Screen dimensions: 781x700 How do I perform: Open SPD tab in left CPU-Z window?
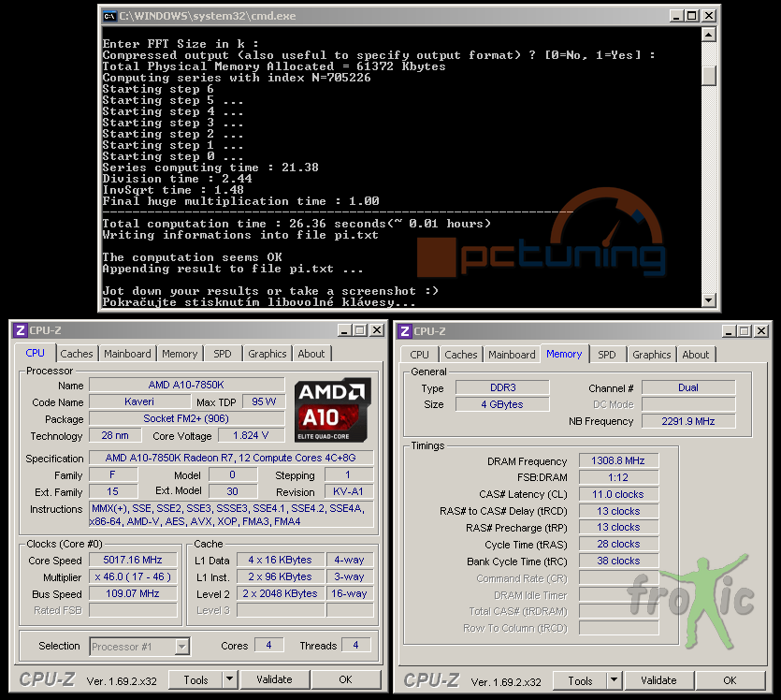223,354
